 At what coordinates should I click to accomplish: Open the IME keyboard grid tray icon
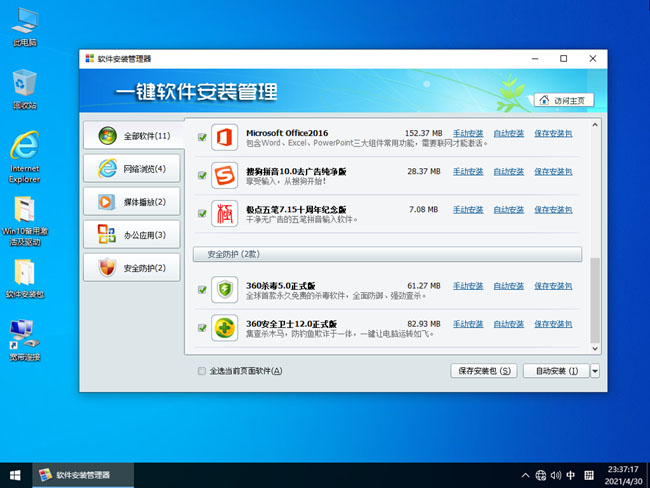[589, 475]
